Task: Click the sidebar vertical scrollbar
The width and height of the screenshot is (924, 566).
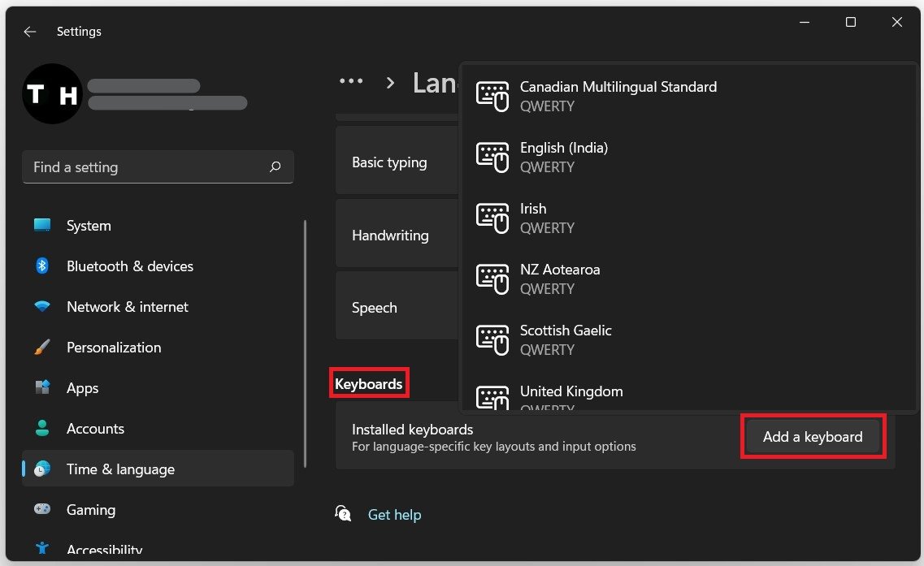Action: tap(306, 341)
